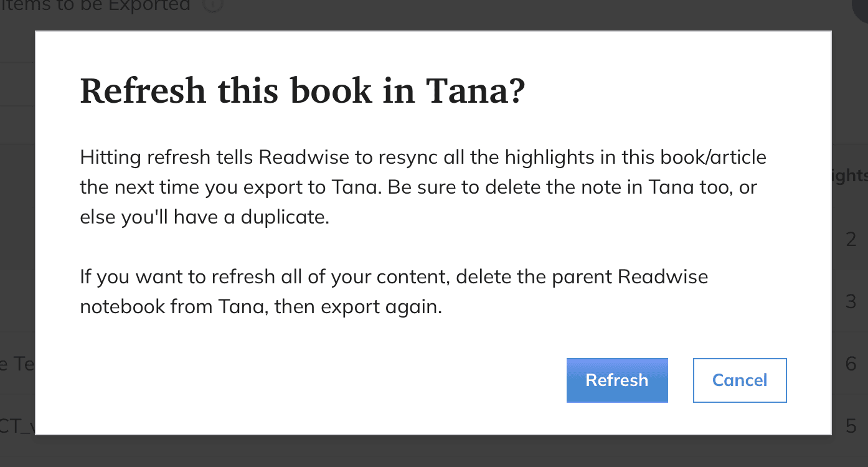Screen dimensions: 868x467
Task: Dismiss the dialog with the Cancel button
Action: [x=740, y=380]
